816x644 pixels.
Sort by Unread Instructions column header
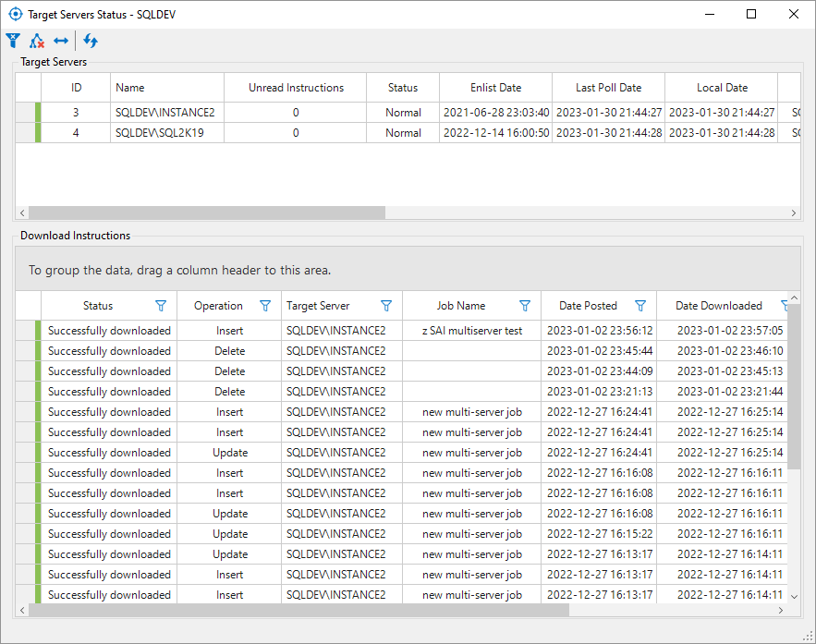(296, 88)
